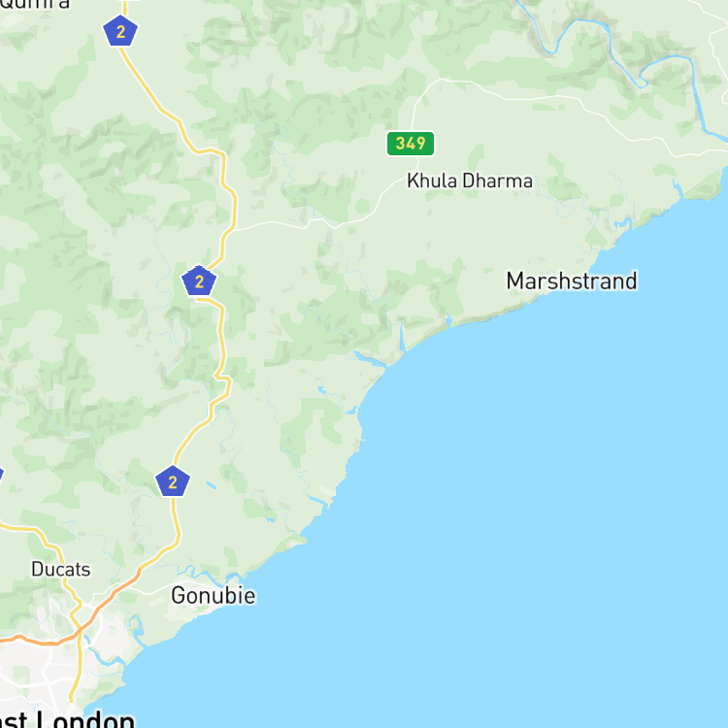728x728 pixels.
Task: Click the small blue pond beside lower N2 shield
Action: 212,485
